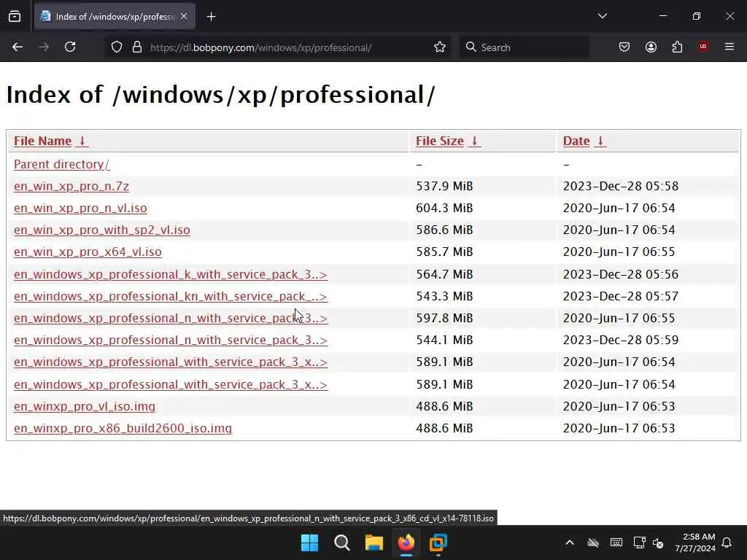Download en_win_xp_pro_with_sp2_vl.iso

[102, 230]
